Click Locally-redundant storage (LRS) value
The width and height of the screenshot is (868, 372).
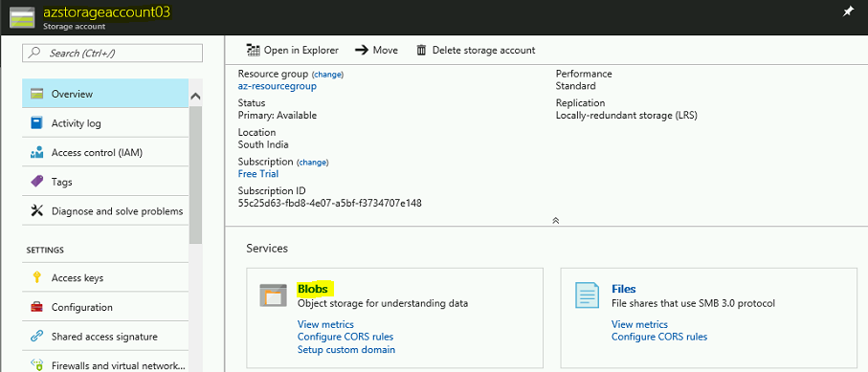(627, 116)
